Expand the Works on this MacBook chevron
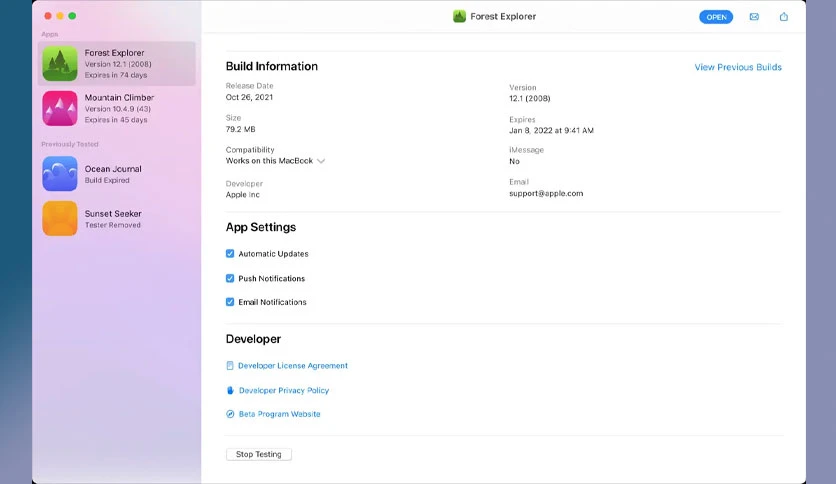836x484 pixels. (320, 161)
